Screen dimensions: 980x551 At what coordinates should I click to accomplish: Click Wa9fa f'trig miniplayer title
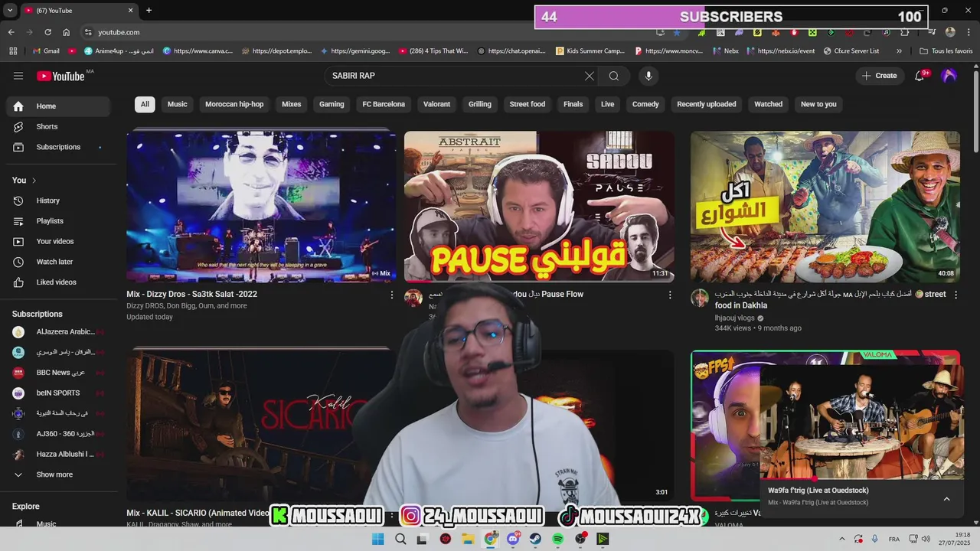coord(818,491)
